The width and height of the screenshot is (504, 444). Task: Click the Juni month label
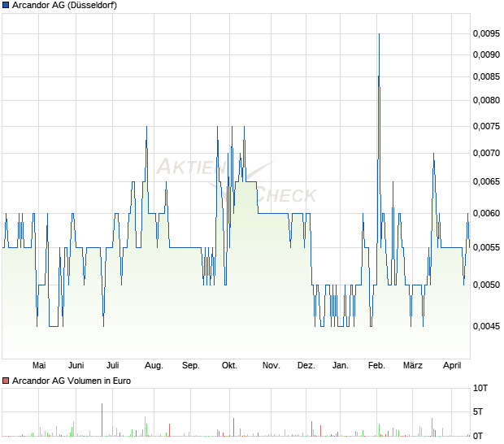76,366
